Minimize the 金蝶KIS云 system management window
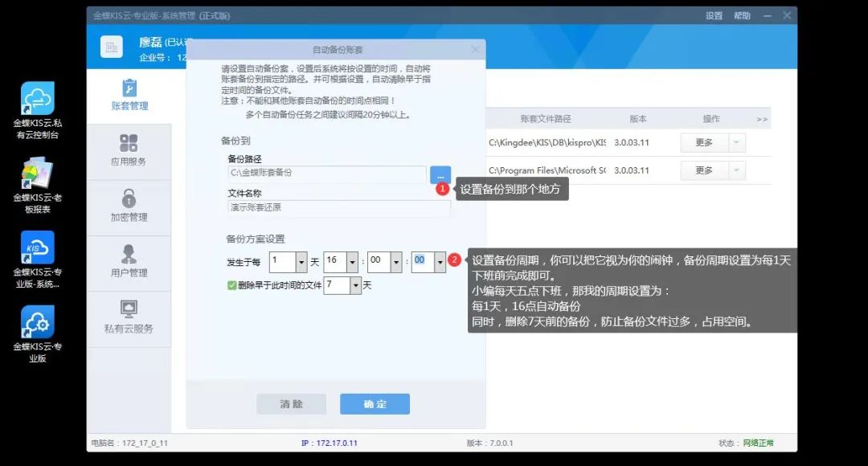868x466 pixels. point(768,15)
